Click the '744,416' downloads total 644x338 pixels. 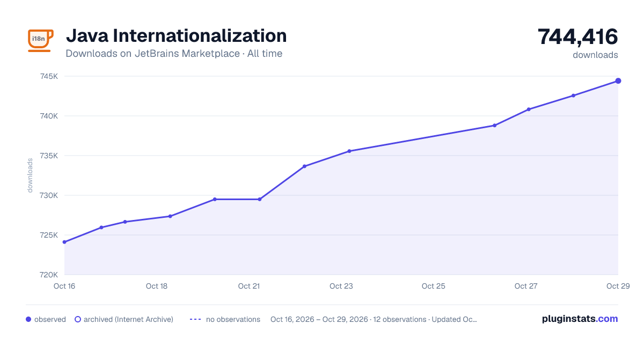(x=578, y=36)
